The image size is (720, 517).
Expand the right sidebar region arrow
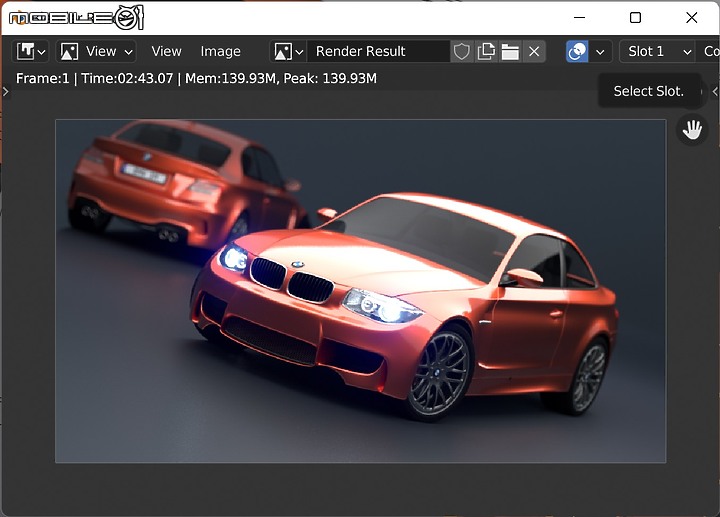[715, 92]
